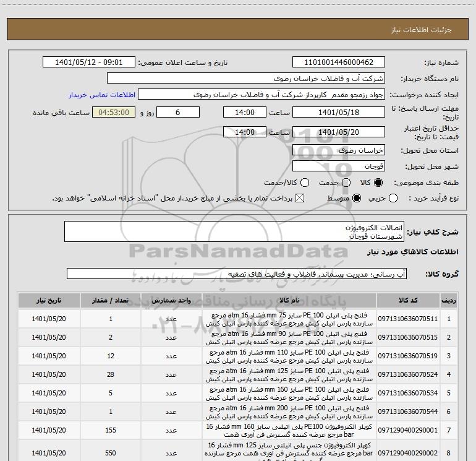Choose the جزیی purchase type radio

click(x=393, y=199)
